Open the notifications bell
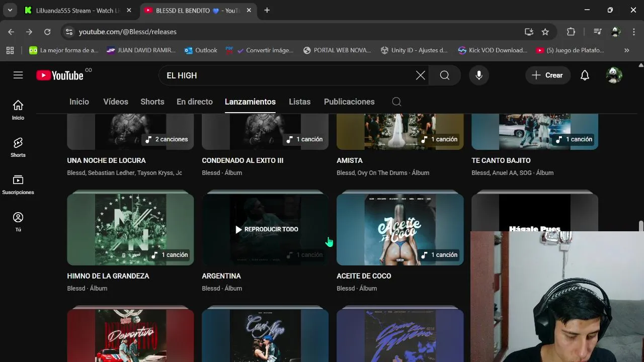 [x=585, y=75]
